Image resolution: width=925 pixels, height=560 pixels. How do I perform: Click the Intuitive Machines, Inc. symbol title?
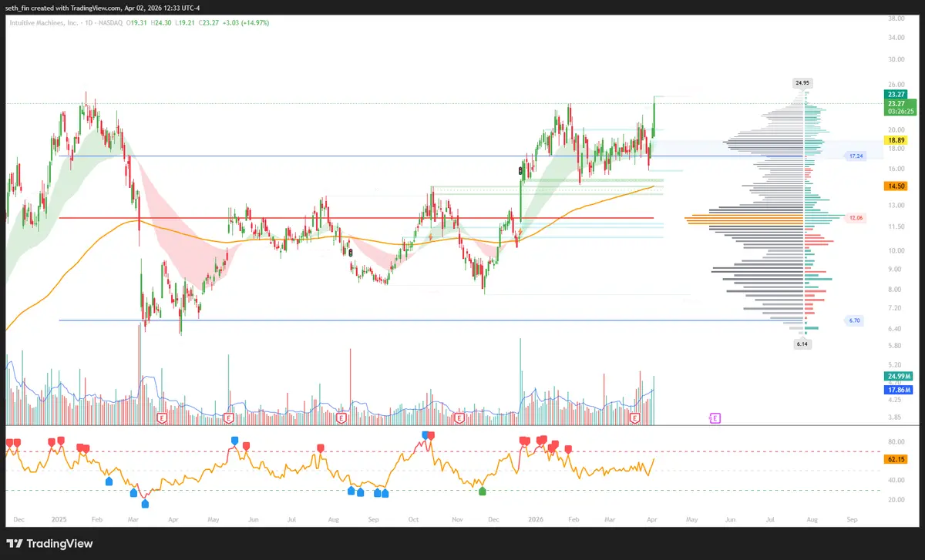[x=42, y=23]
